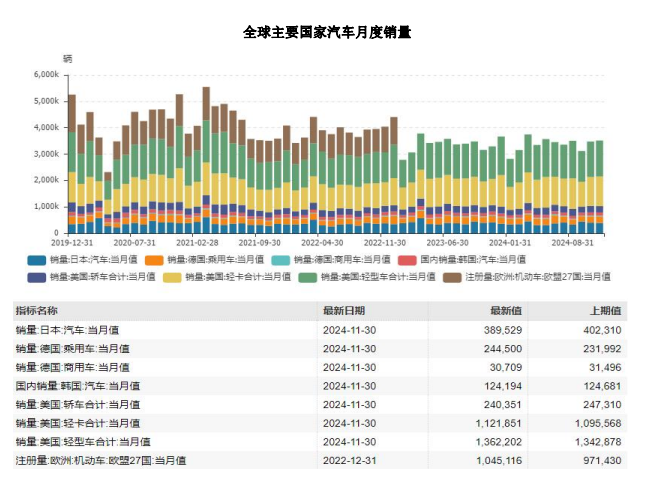
Task: Click the blue Japan auto sales legend swatch
Action: [x=36, y=260]
